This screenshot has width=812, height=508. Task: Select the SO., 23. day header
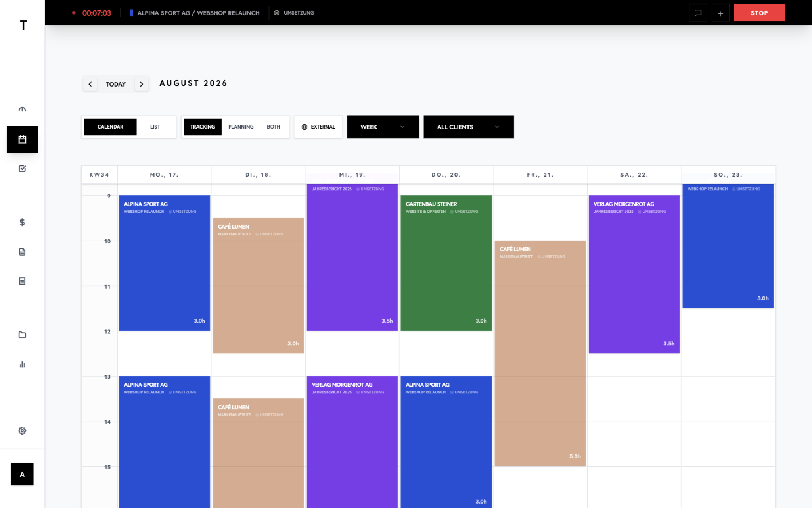[x=728, y=175]
